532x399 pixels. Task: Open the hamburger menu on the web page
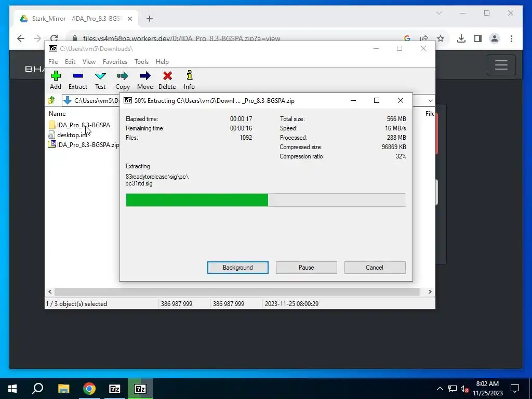click(x=501, y=65)
